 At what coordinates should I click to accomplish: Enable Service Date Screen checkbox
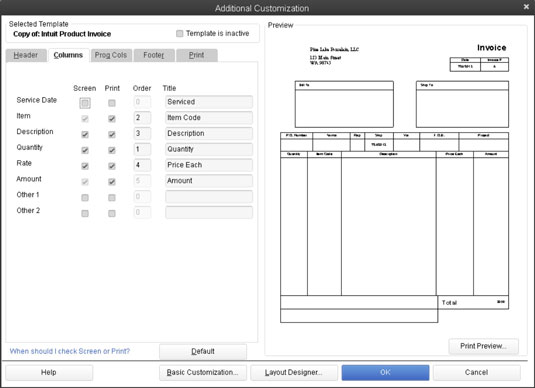pyautogui.click(x=85, y=103)
